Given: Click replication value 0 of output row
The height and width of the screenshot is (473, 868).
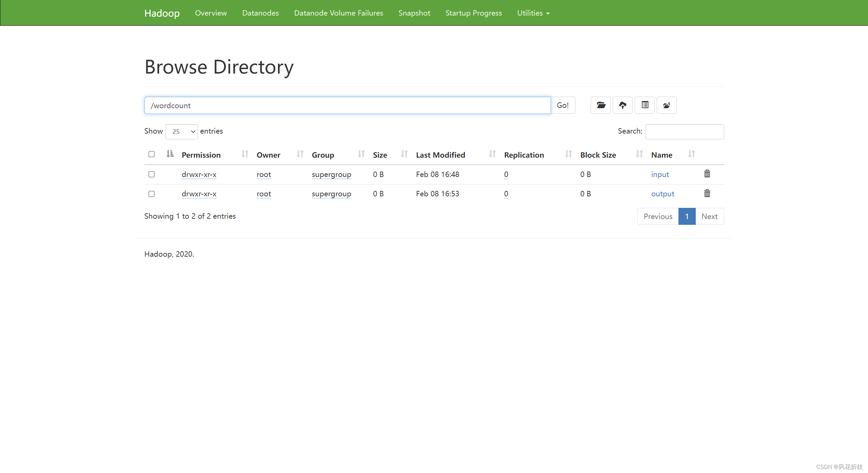Looking at the screenshot, I should (506, 194).
